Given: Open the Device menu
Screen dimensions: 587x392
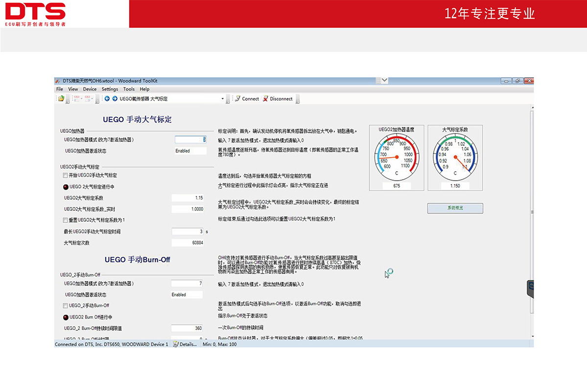Looking at the screenshot, I should [90, 90].
